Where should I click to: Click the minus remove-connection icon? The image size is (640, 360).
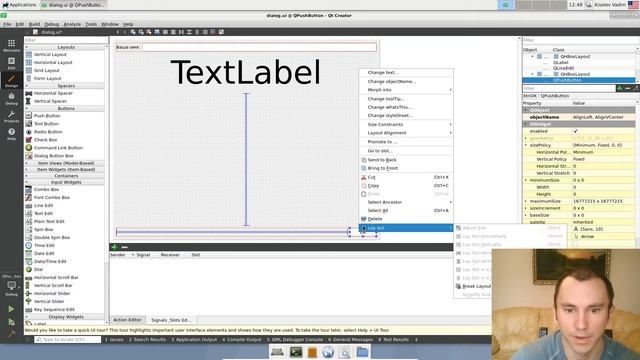[x=124, y=247]
